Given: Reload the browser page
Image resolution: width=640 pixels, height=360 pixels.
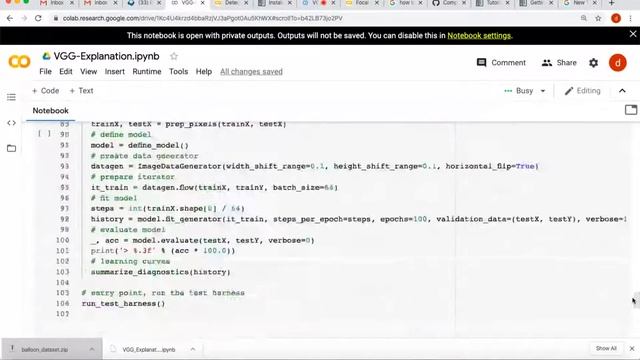Looking at the screenshot, I should [x=38, y=18].
